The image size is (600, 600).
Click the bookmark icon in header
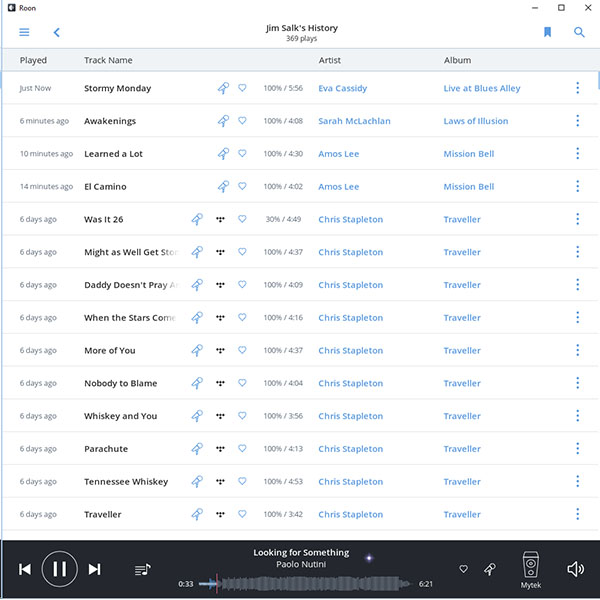coord(547,32)
